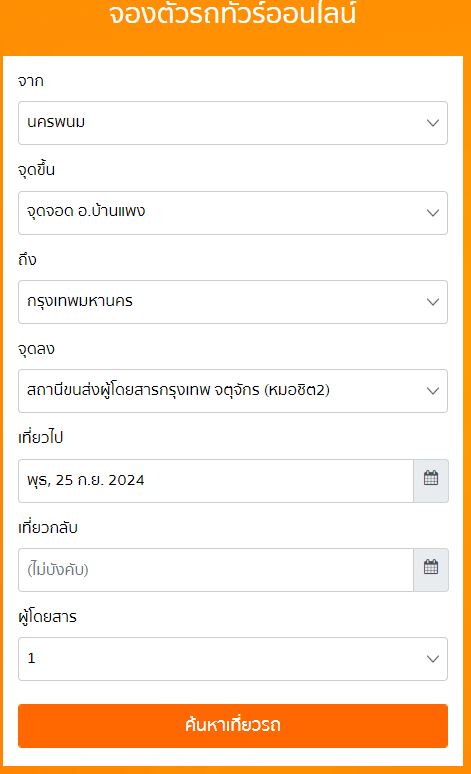Image resolution: width=471 pixels, height=774 pixels.
Task: Click the return date field marked (ไม่บังคับ)
Action: [216, 570]
